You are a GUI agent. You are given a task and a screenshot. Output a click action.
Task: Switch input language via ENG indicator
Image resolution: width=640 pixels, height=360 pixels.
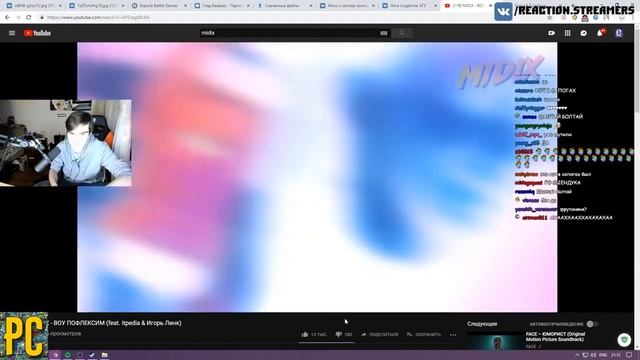point(603,355)
